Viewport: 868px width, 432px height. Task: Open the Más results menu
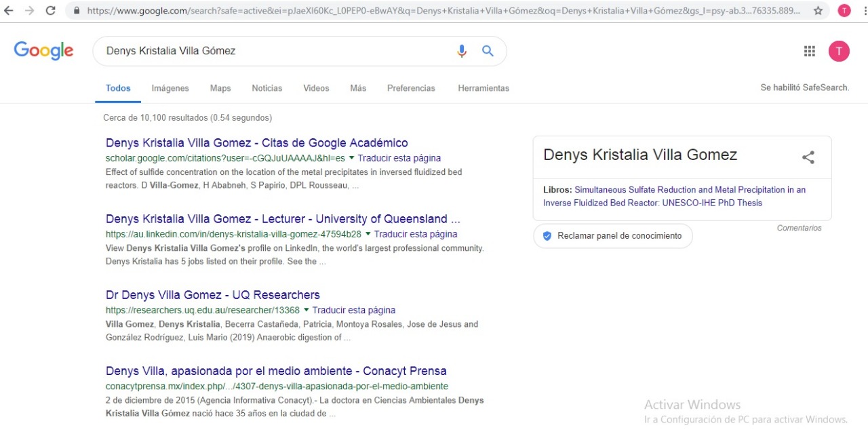pyautogui.click(x=358, y=88)
